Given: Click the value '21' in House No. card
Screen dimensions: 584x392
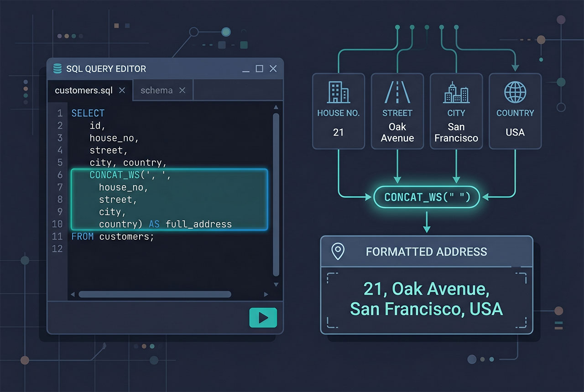Looking at the screenshot, I should pyautogui.click(x=338, y=132).
